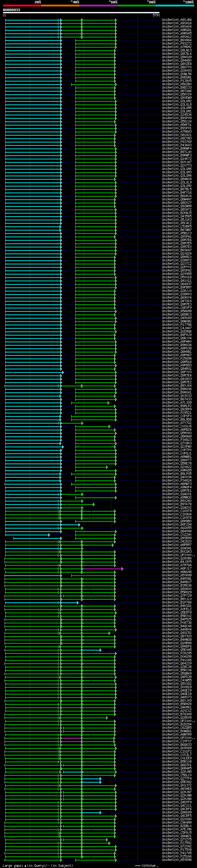The width and height of the screenshot is (197, 868).
Task: Click the 579 end position label
Action: coord(155,15)
